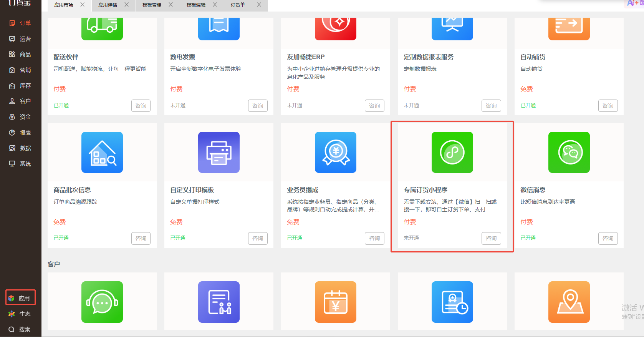Open the 搜索 sidebar entry
The height and width of the screenshot is (337, 644).
[x=20, y=329]
